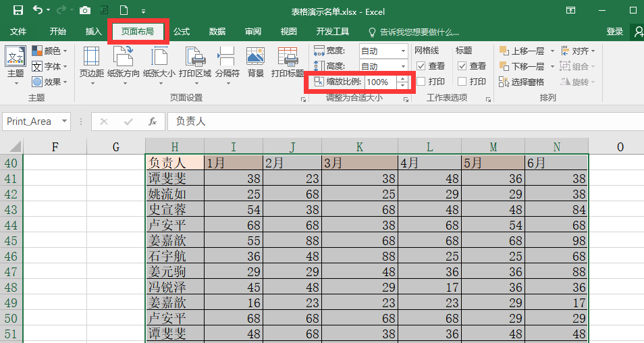Image resolution: width=644 pixels, height=343 pixels.
Task: Click the formula bar showing 负责人
Action: (404, 121)
